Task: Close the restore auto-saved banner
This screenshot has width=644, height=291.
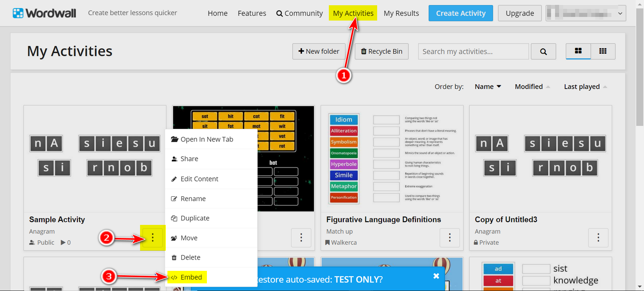Action: click(436, 276)
